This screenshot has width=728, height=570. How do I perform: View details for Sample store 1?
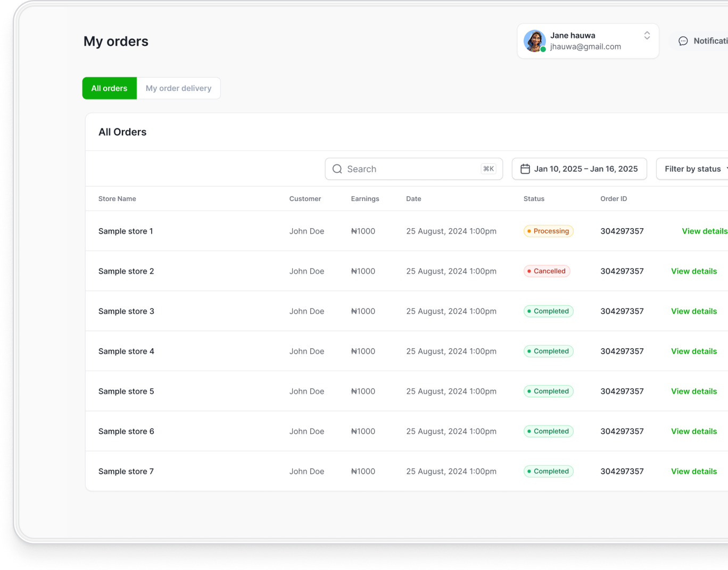tap(704, 231)
